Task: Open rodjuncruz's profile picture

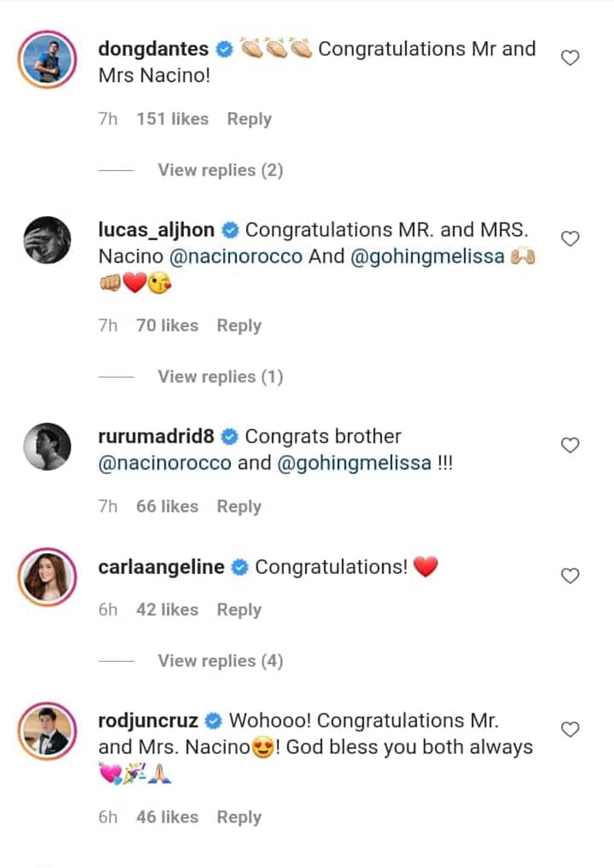Action: (x=47, y=731)
